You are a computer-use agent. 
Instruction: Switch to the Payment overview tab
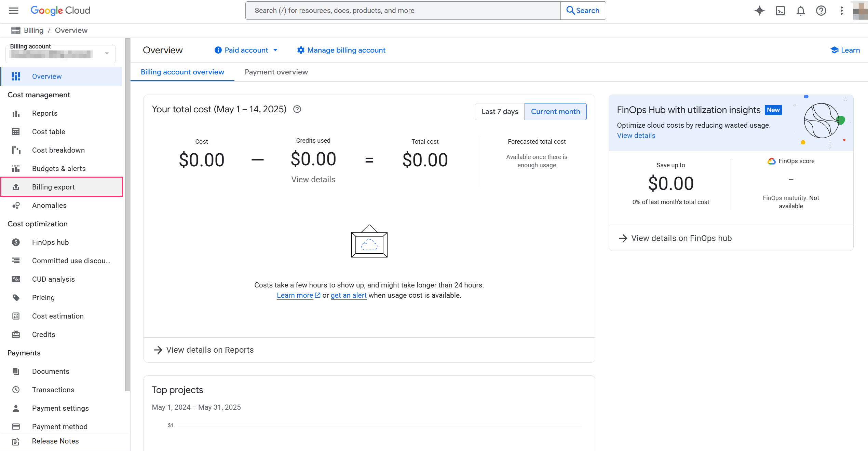coord(276,72)
